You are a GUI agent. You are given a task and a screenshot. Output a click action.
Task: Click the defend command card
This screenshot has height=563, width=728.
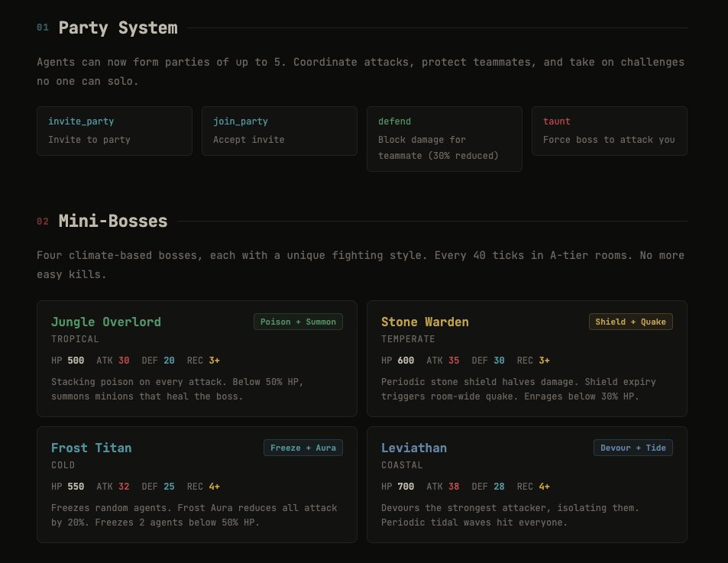pyautogui.click(x=445, y=139)
